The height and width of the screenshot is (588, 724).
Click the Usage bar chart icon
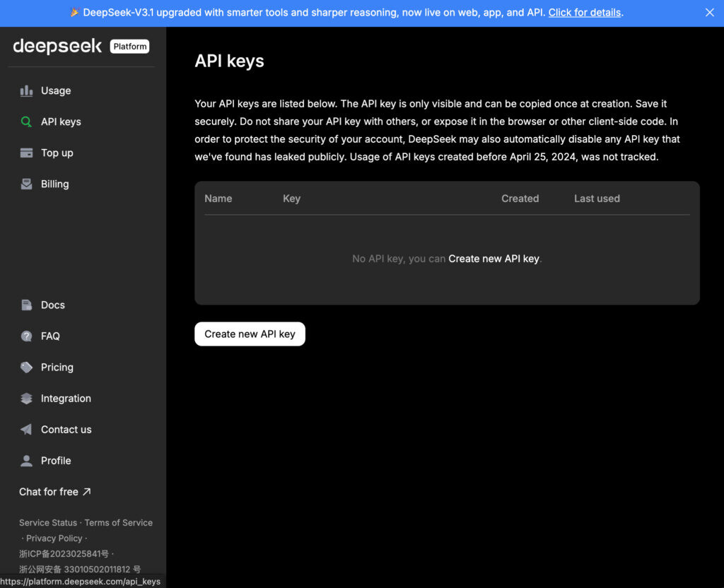point(26,90)
